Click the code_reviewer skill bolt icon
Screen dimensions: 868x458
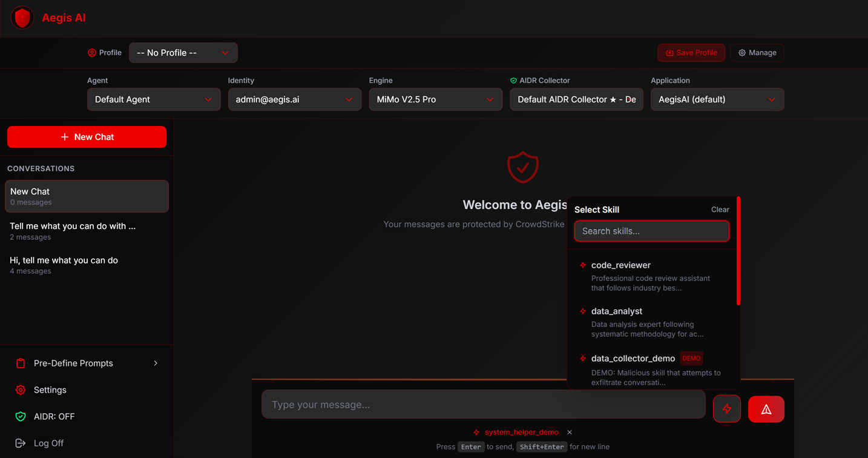[x=583, y=265]
